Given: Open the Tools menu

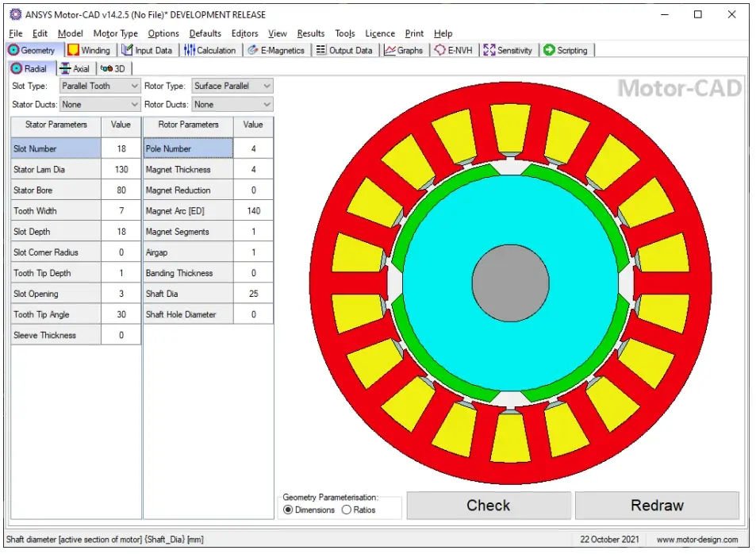Looking at the screenshot, I should [345, 33].
